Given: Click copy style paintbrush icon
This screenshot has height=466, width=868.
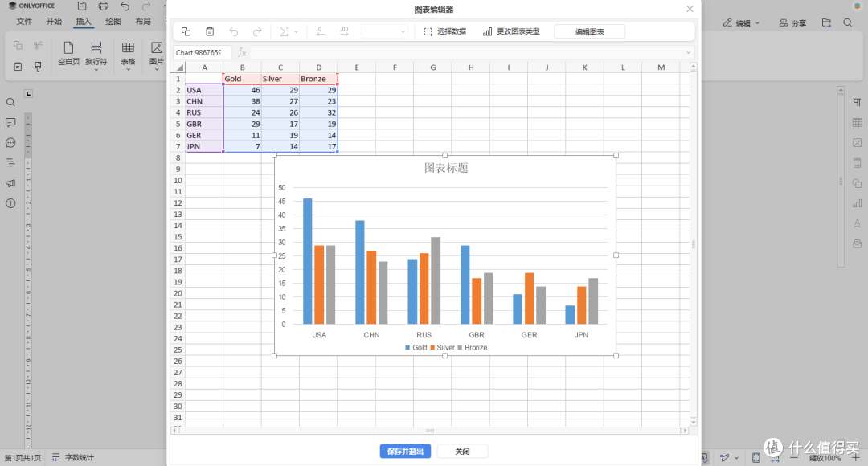Looking at the screenshot, I should pos(38,67).
